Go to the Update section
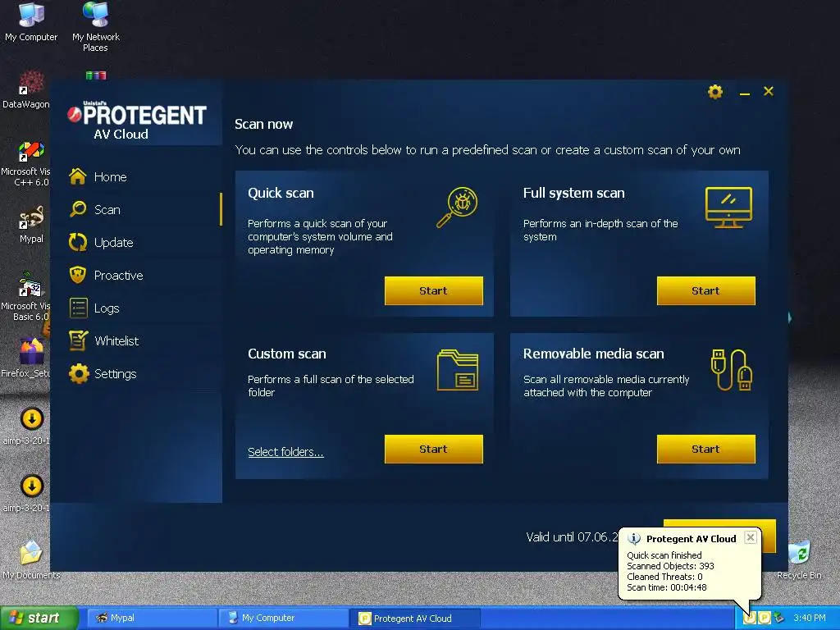840x630 pixels. [x=113, y=243]
